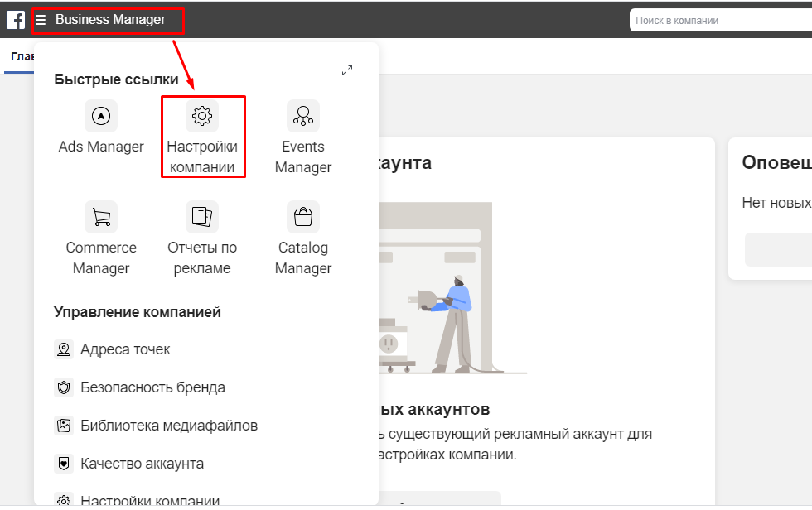Screen dimensions: 812x510
Task: Switch to the 'Главная' tab
Action: 22,56
